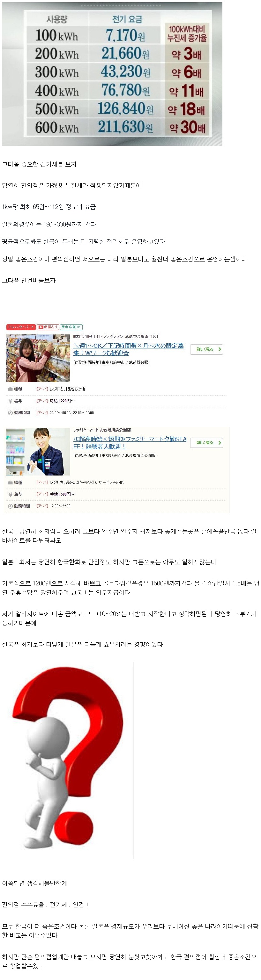The height and width of the screenshot is (980, 261).
Task: Click the yen 給与 icon in FamilyMart listing
Action: coord(10,494)
